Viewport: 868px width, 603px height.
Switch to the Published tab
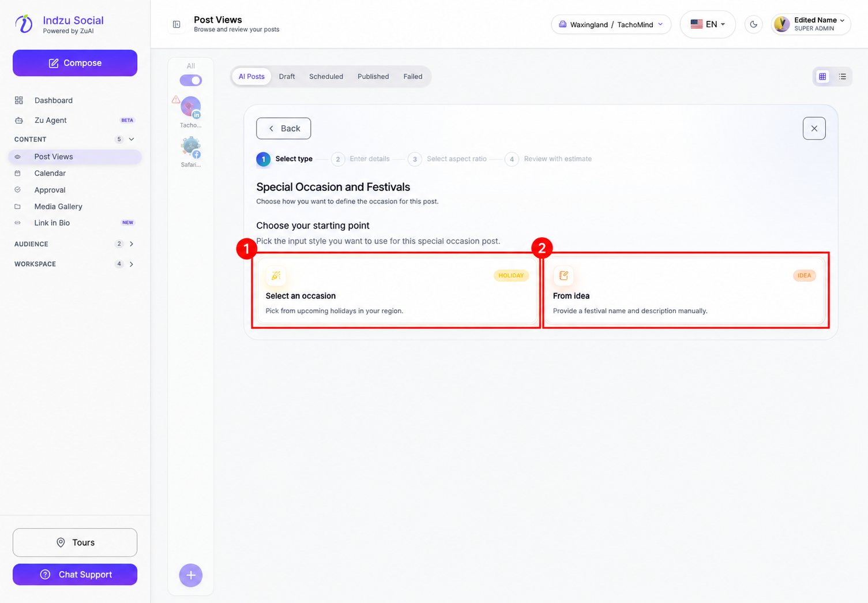point(373,76)
